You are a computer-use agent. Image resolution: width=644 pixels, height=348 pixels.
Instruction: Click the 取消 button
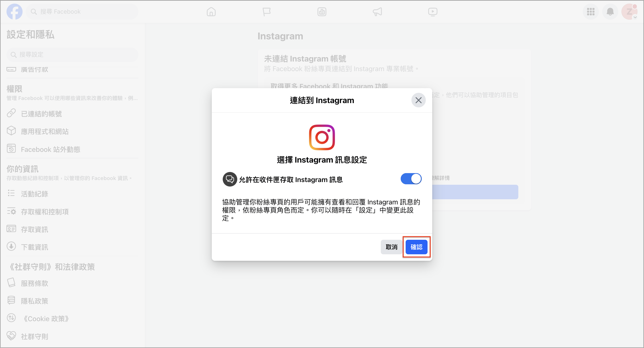pyautogui.click(x=391, y=247)
